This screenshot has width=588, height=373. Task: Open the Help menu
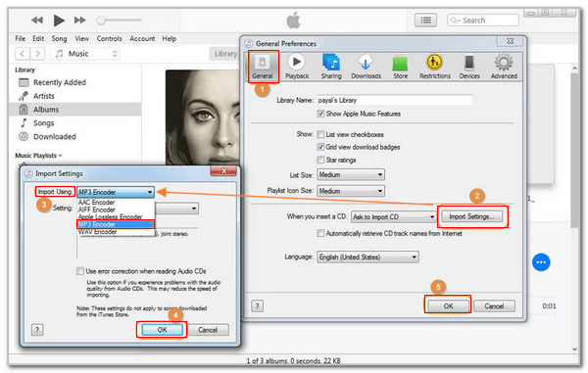pos(170,38)
